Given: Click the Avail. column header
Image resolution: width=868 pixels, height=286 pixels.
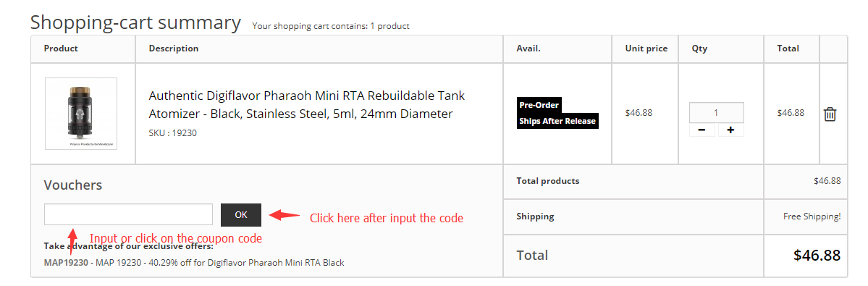Looking at the screenshot, I should (528, 48).
